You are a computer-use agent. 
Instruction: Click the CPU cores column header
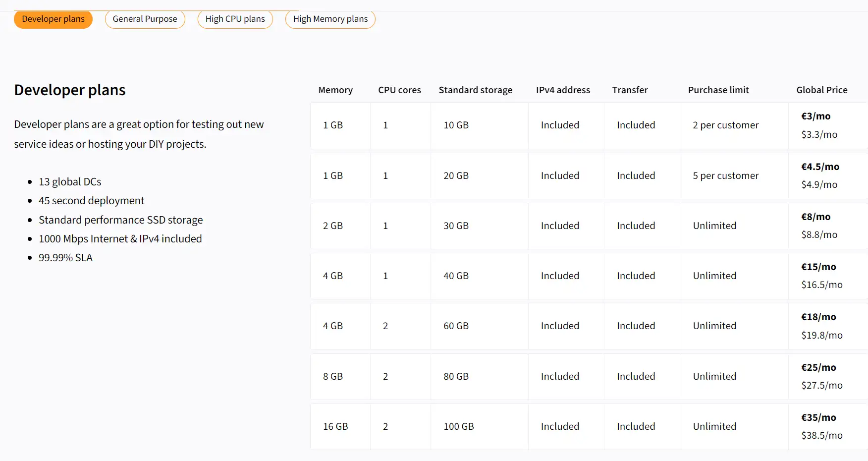[x=399, y=90]
